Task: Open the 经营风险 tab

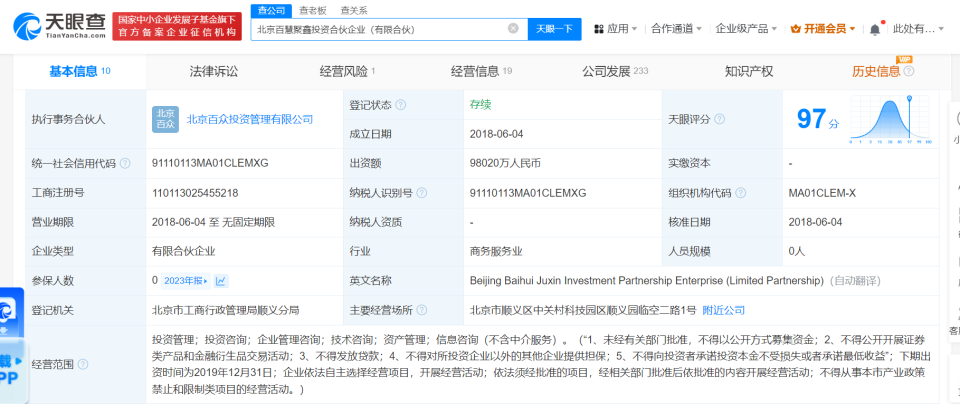Action: (347, 72)
